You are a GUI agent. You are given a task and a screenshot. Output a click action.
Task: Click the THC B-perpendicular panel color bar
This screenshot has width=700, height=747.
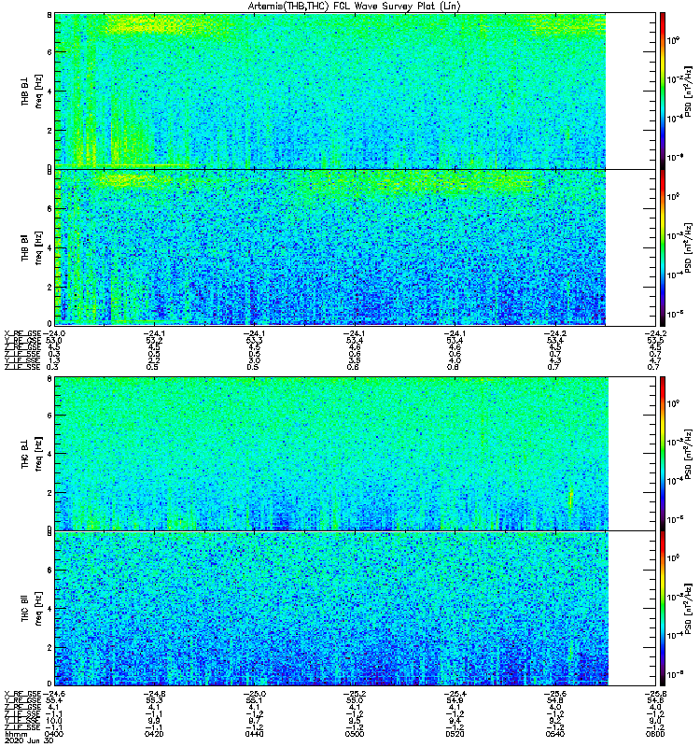(663, 454)
